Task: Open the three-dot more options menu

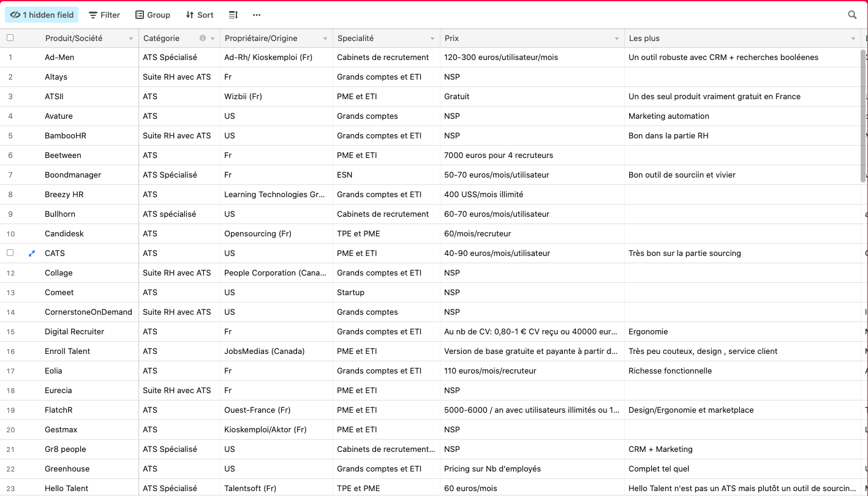Action: pos(257,15)
